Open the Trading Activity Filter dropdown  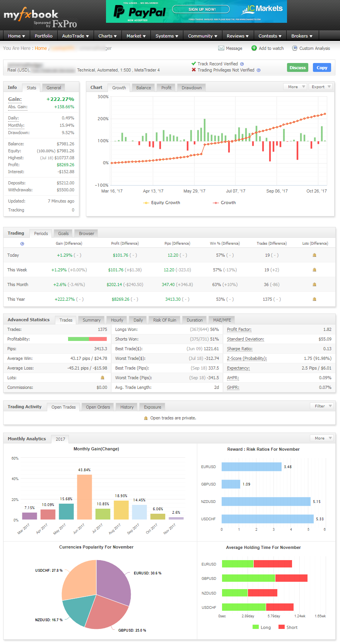(x=322, y=406)
